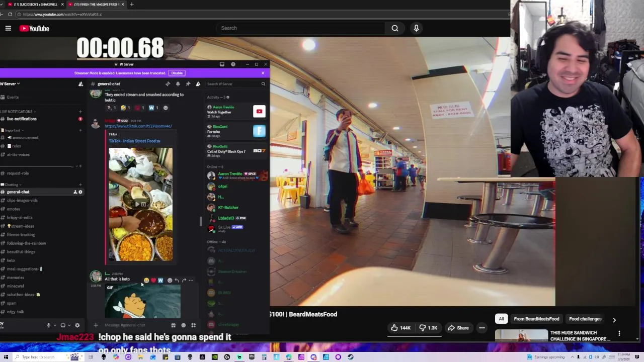Open options for the sandwich challenge suggestion

pos(619,333)
